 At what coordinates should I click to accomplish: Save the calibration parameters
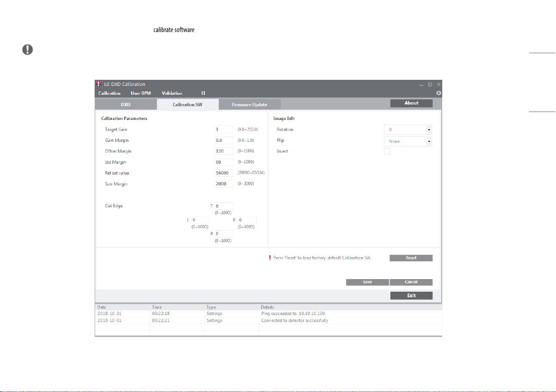pyautogui.click(x=368, y=282)
